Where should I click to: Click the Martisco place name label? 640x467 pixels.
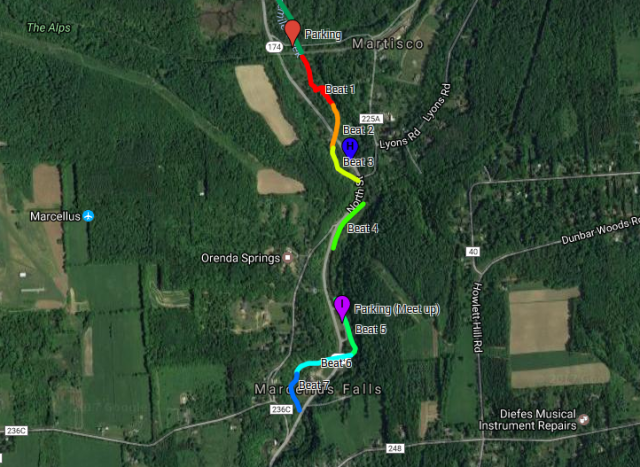click(x=388, y=44)
